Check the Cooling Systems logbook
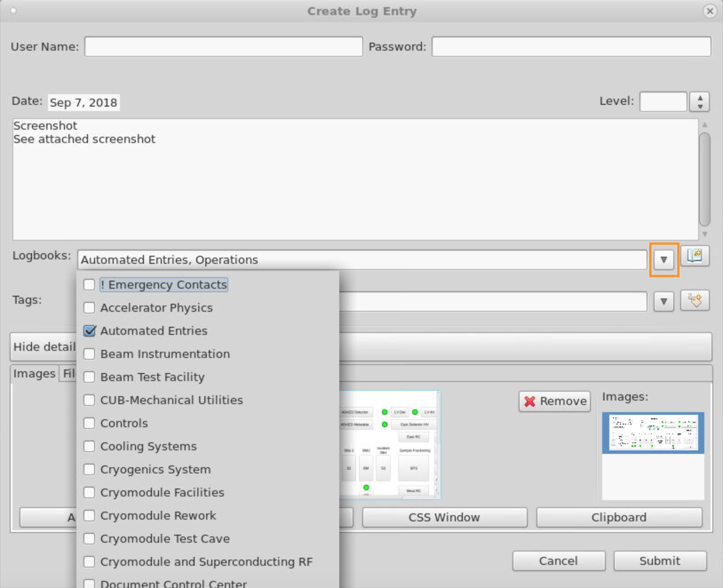This screenshot has height=588, width=723. point(89,446)
